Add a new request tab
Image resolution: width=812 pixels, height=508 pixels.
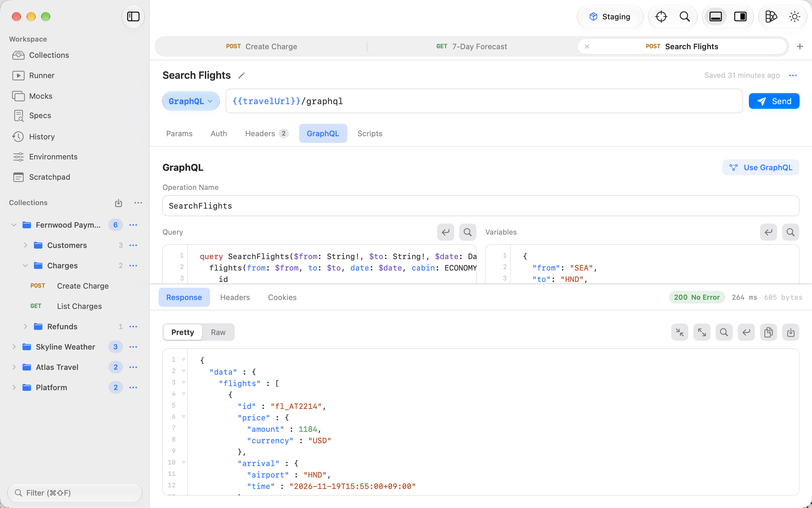coord(800,46)
